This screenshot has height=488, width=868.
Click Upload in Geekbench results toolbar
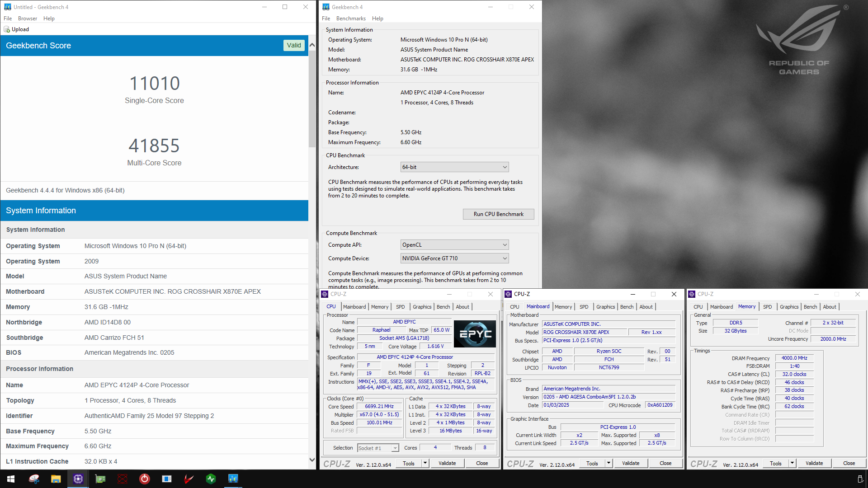pyautogui.click(x=16, y=29)
